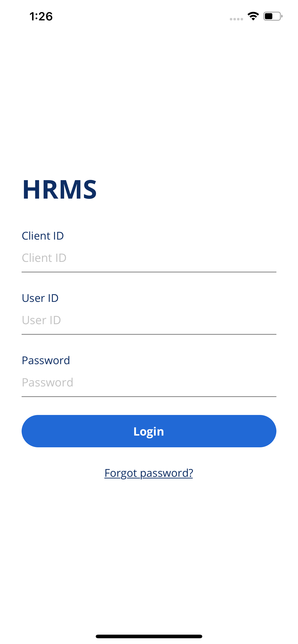Focus the User ID input field
Image resolution: width=298 pixels, height=644 pixels.
[x=149, y=320]
